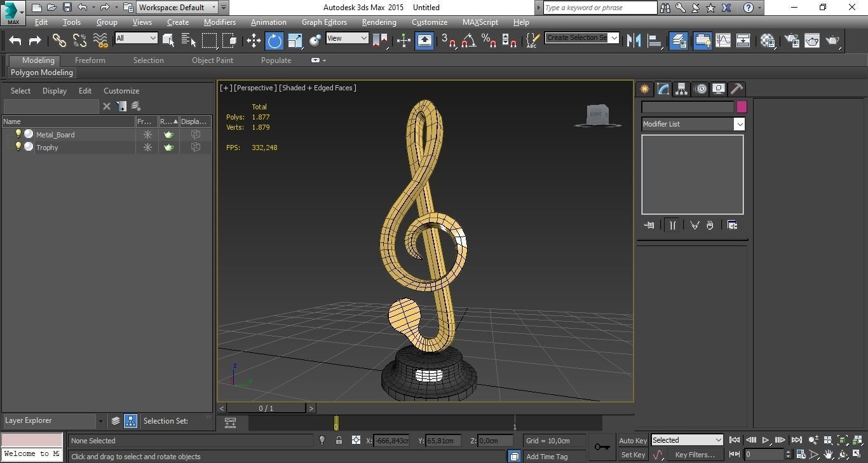The image size is (868, 463).
Task: Toggle the Layer Explorer toolbar button
Action: pos(679,40)
